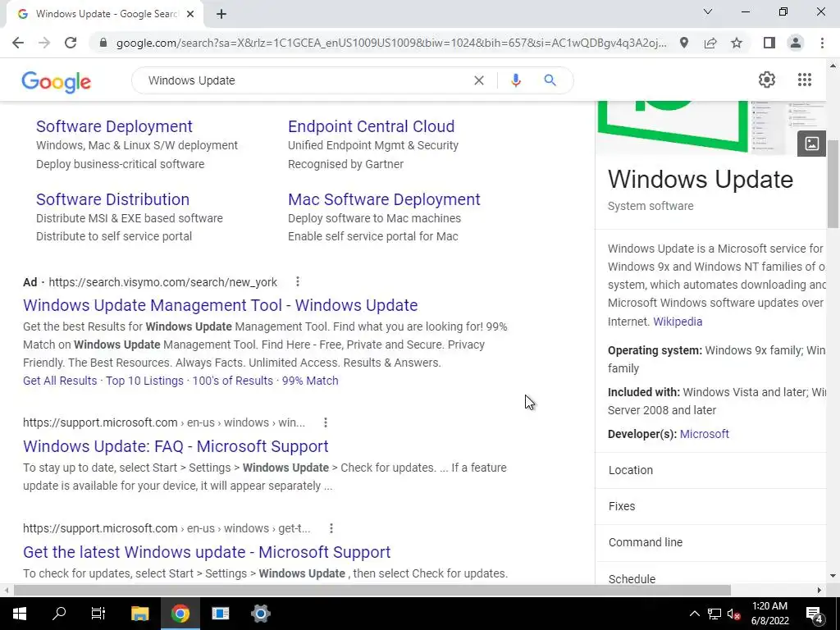This screenshot has height=630, width=840.
Task: Open the Google apps grid
Action: (805, 80)
